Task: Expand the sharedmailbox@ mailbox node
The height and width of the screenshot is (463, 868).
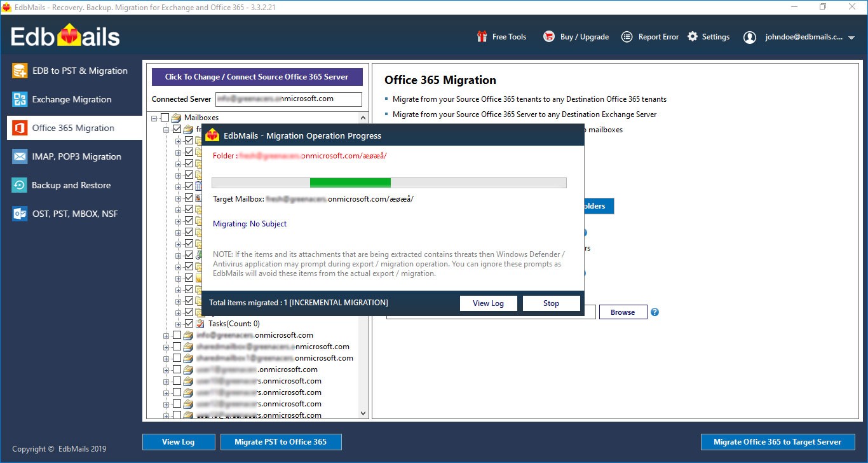Action: (166, 347)
